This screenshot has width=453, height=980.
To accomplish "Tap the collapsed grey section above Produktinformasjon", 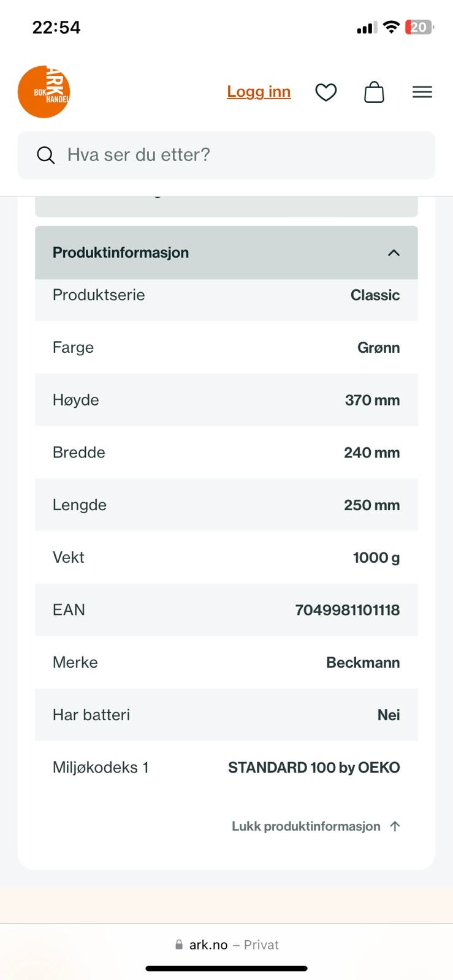I will tap(226, 206).
